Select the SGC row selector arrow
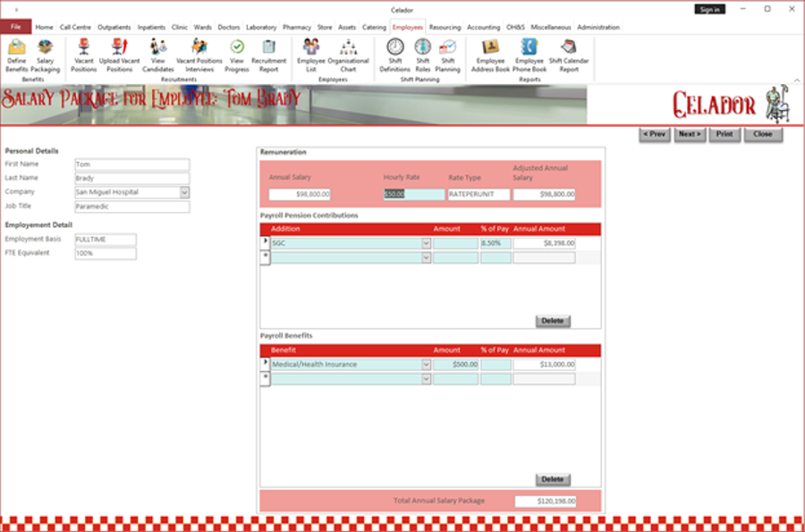805x532 pixels. point(265,242)
